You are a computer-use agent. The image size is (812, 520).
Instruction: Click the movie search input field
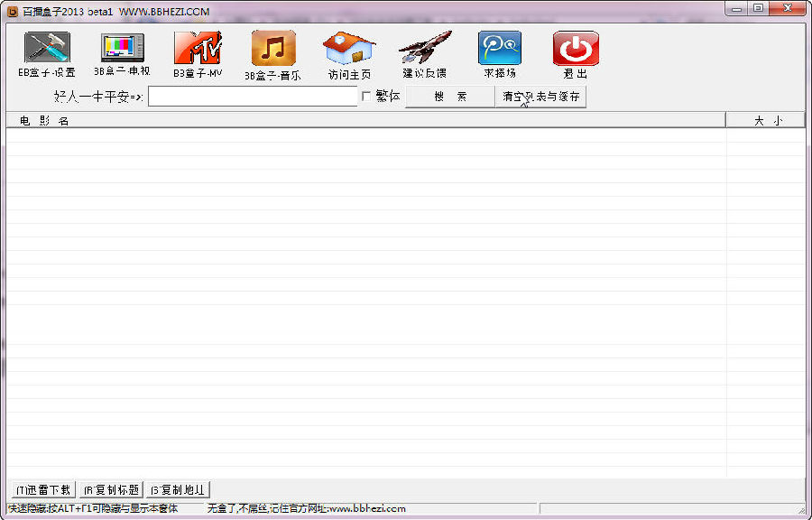coord(253,97)
